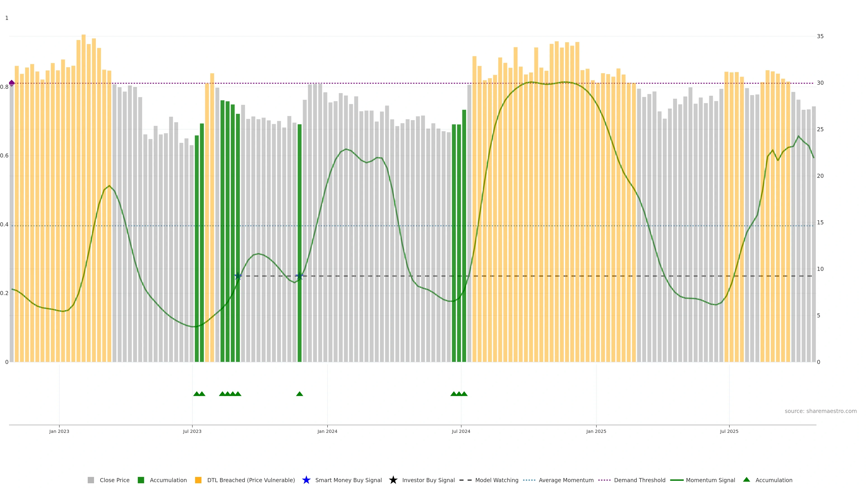
Task: Click the first accumulation triangle after Jul 2023
Action: pos(197,394)
